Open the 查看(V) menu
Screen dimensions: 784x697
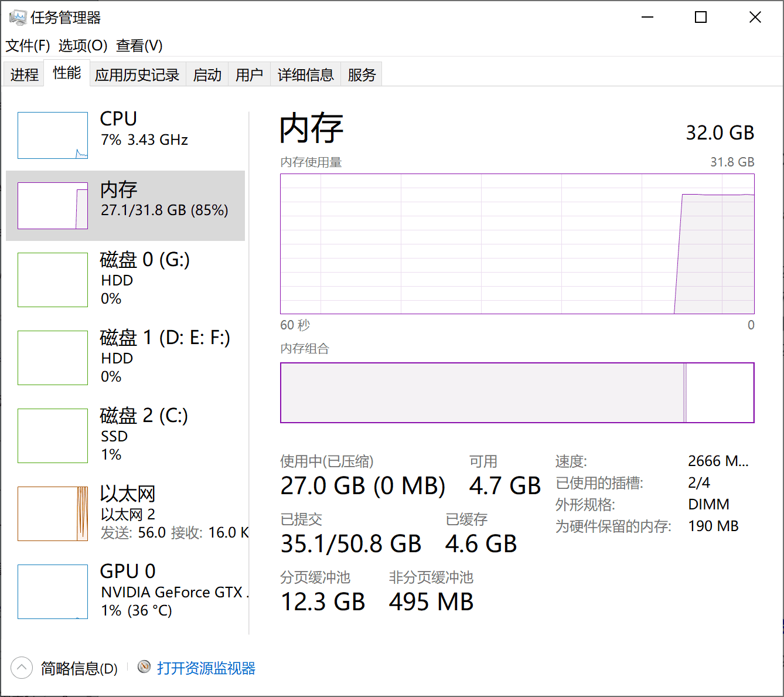[139, 46]
